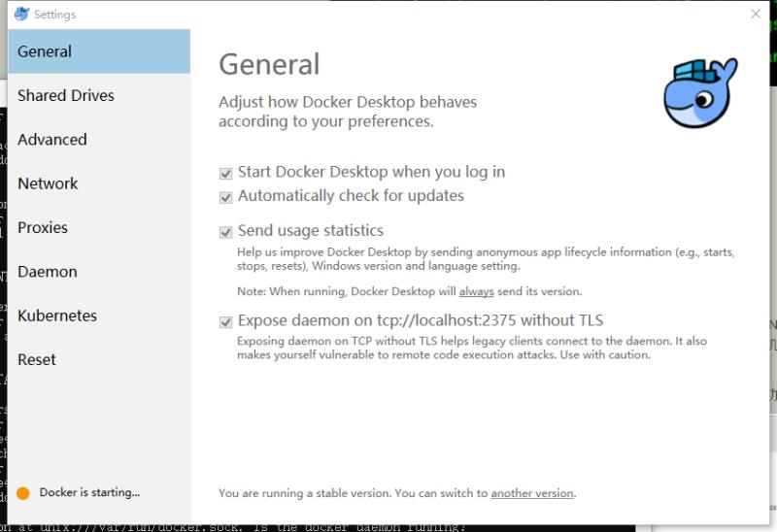The image size is (777, 532).
Task: Click the Adjust how Docker Desktop behaves text
Action: (x=348, y=112)
